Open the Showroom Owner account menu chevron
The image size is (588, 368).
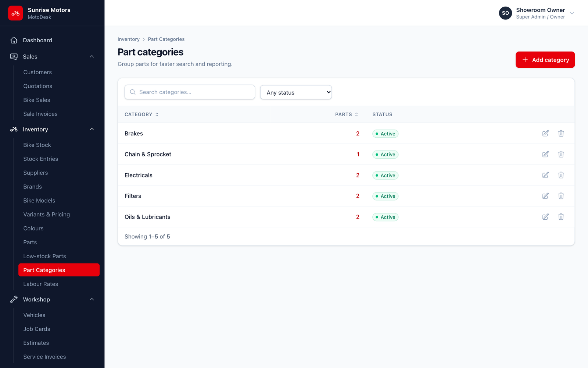pos(572,13)
